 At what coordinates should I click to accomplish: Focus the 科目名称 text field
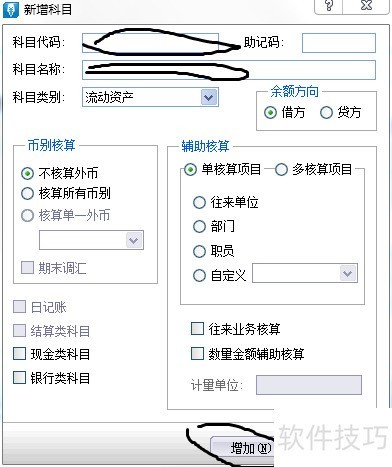[229, 69]
